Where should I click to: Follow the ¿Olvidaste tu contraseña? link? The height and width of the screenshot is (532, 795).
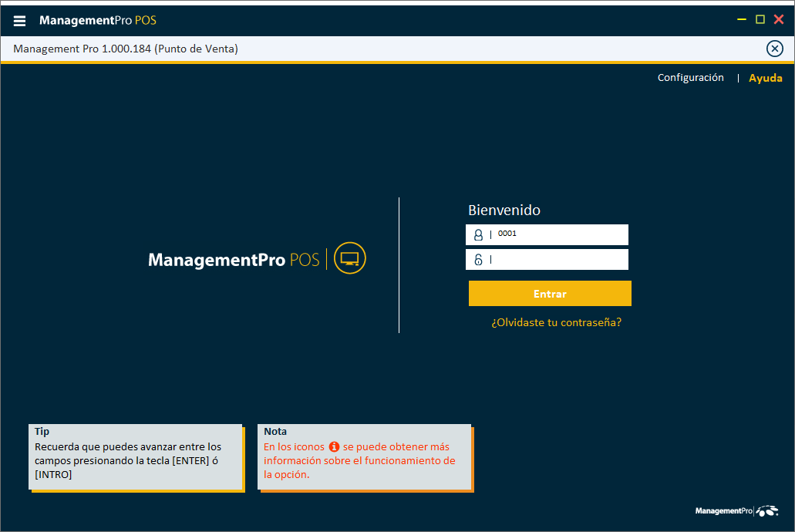(556, 322)
